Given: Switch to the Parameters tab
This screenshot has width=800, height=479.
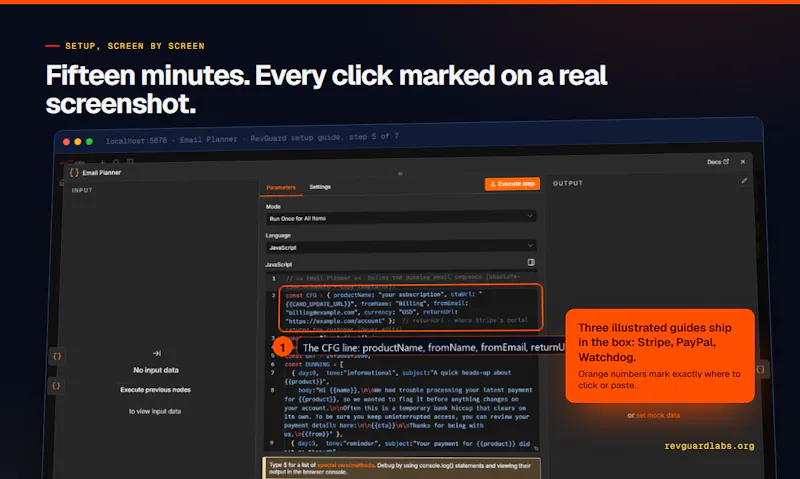Looking at the screenshot, I should click(281, 187).
